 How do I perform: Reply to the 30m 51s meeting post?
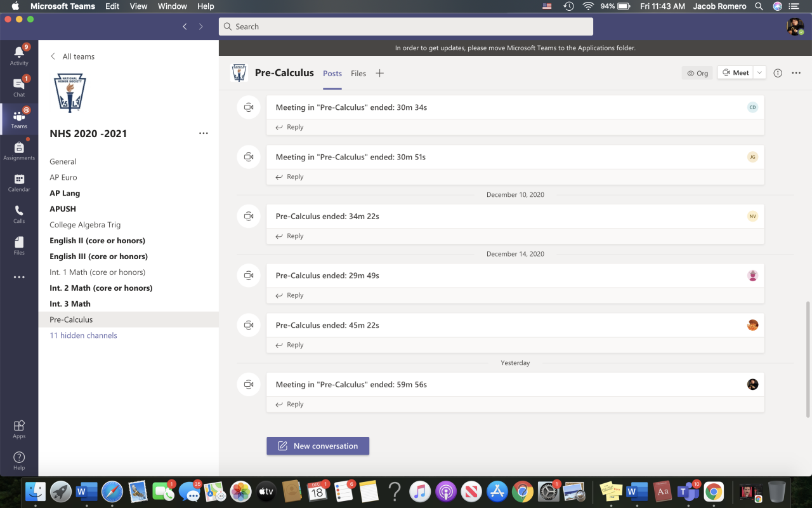290,177
